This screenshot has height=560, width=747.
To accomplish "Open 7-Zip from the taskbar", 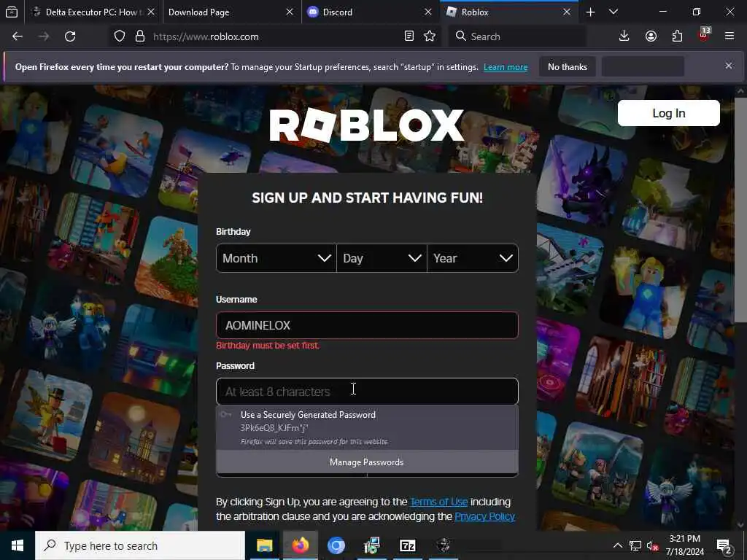I will (408, 545).
